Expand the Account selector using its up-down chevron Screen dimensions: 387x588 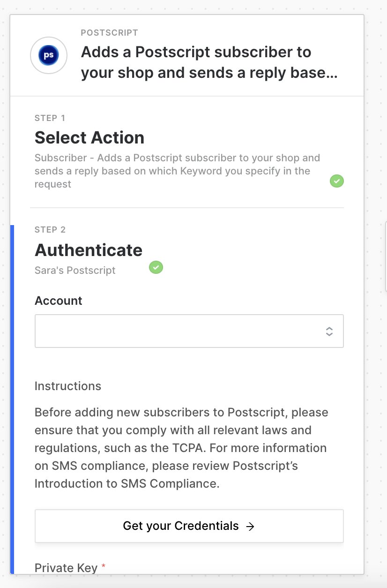point(329,331)
